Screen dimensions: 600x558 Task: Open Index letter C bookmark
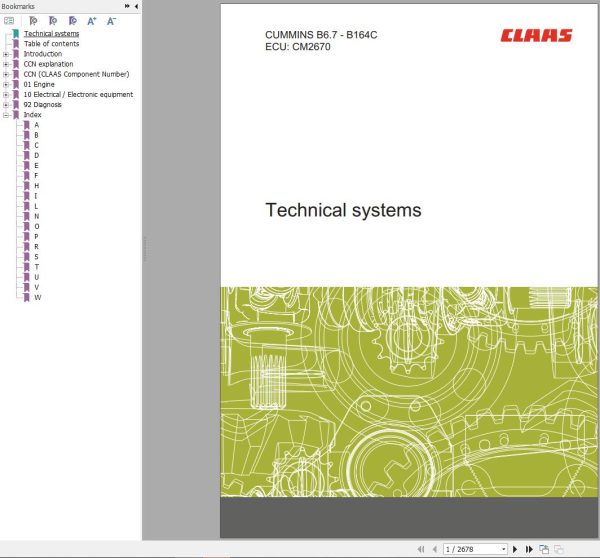[x=36, y=145]
